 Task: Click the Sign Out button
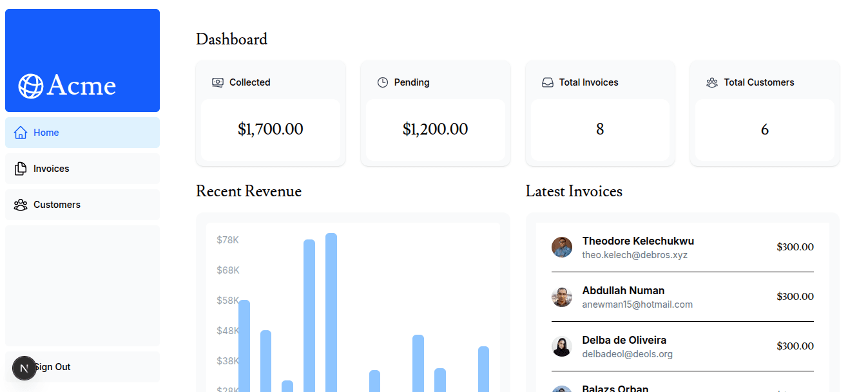82,367
